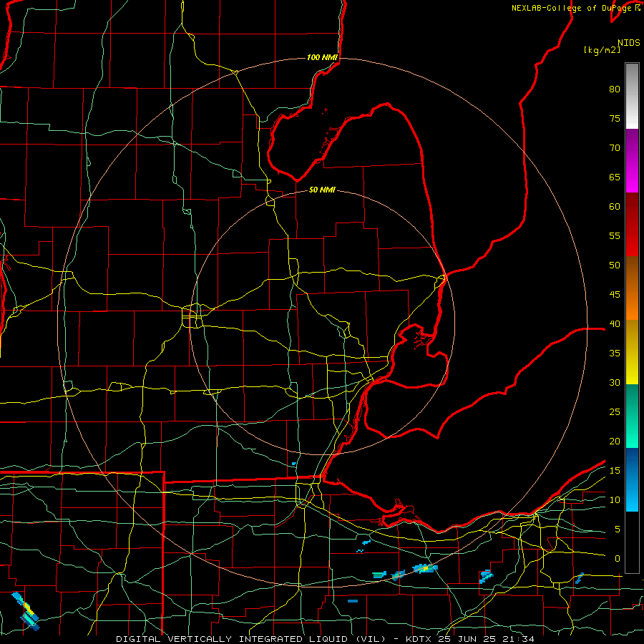Click the 21:34 timestamp in the caption
This screenshot has height=644, width=644.
click(x=519, y=639)
